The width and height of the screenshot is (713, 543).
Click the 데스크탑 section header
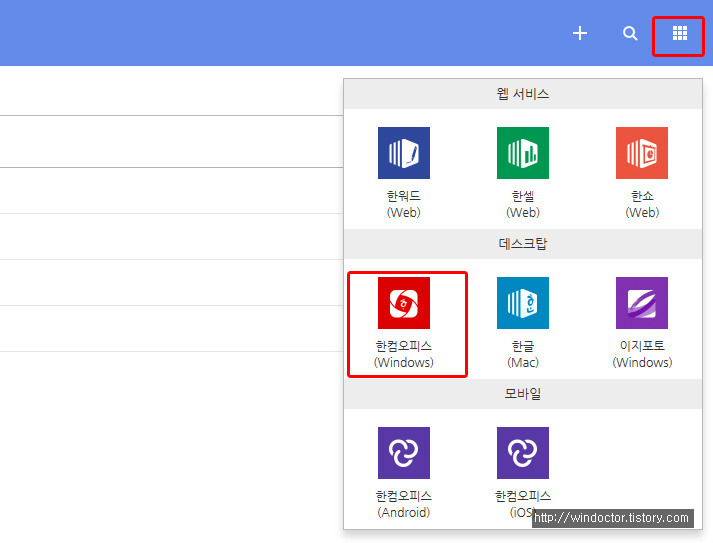coord(523,244)
